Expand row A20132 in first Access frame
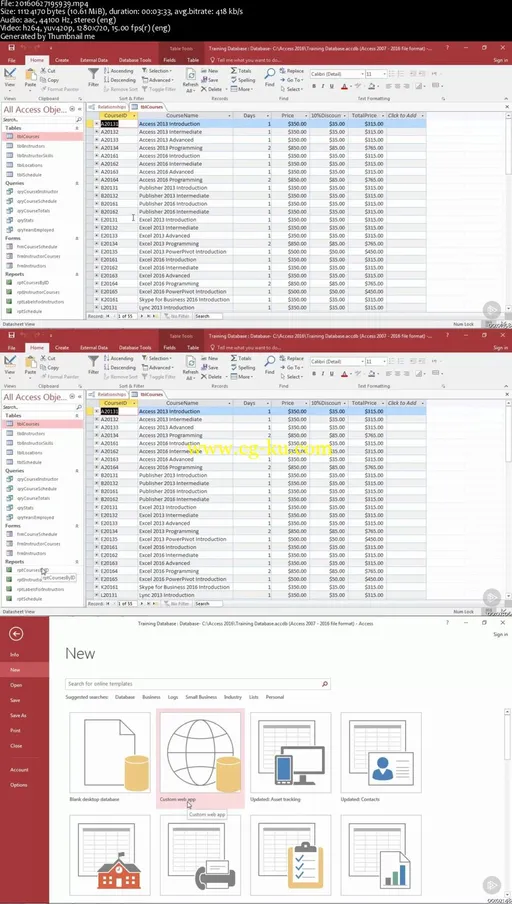 pos(96,132)
